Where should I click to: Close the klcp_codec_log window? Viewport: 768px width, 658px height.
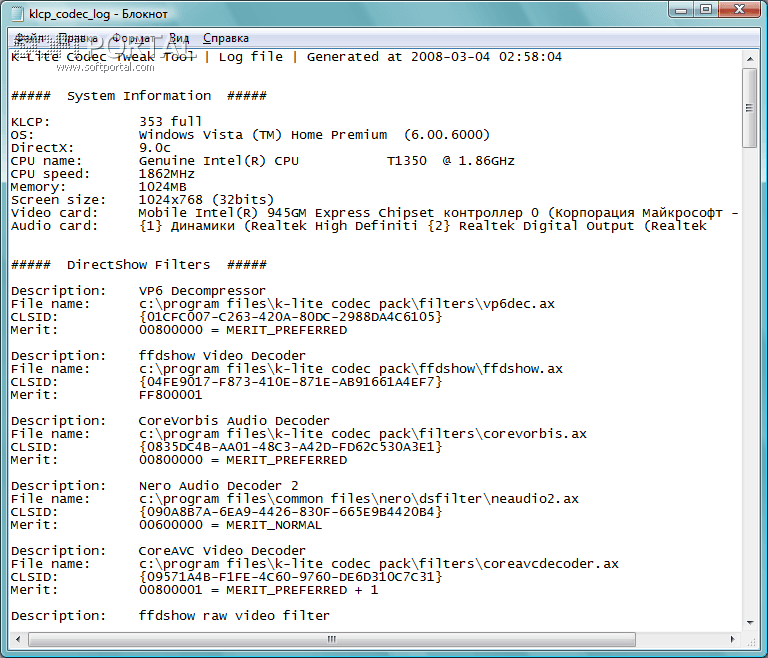(740, 10)
